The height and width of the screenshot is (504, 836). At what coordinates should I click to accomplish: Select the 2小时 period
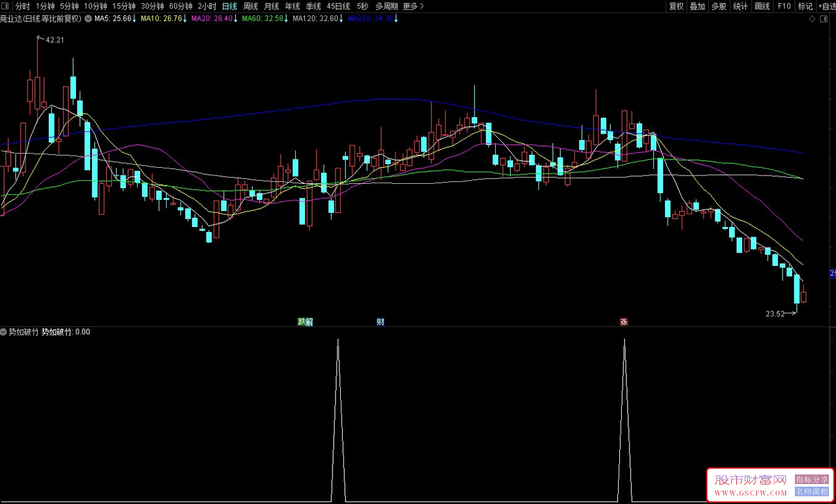(x=207, y=6)
